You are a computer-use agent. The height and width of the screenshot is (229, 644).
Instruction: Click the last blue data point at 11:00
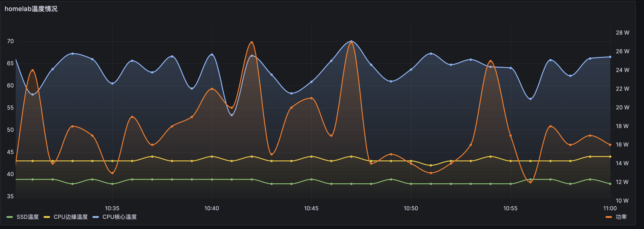(x=610, y=57)
